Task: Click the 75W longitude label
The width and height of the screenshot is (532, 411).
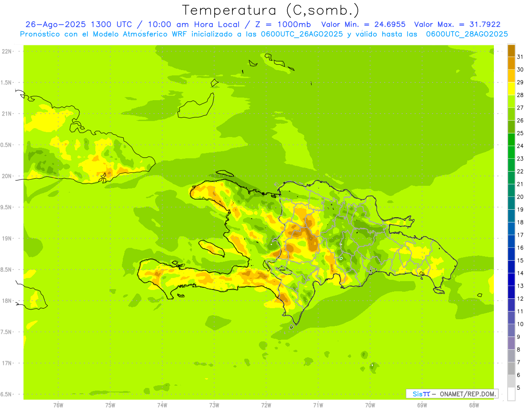Action: pyautogui.click(x=110, y=405)
